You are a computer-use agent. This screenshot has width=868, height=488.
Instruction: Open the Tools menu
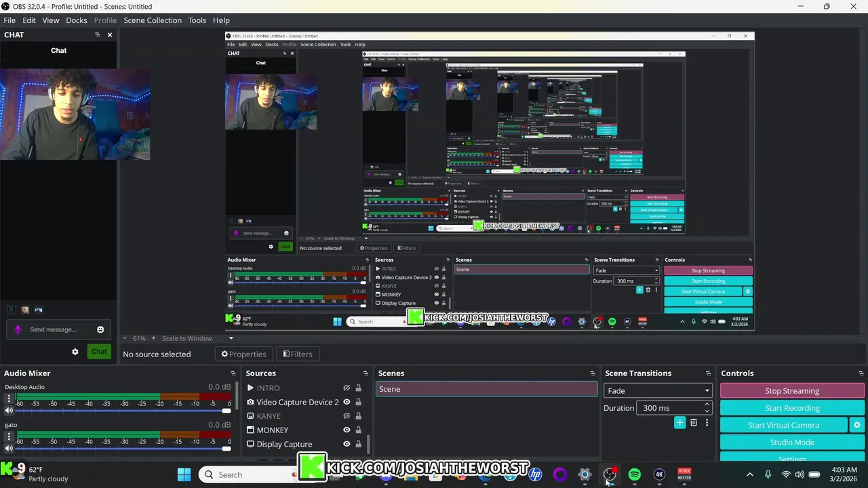pyautogui.click(x=197, y=20)
